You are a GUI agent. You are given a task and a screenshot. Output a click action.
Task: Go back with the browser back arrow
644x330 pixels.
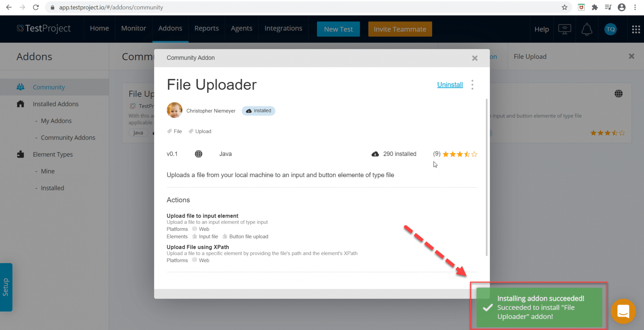[9, 7]
